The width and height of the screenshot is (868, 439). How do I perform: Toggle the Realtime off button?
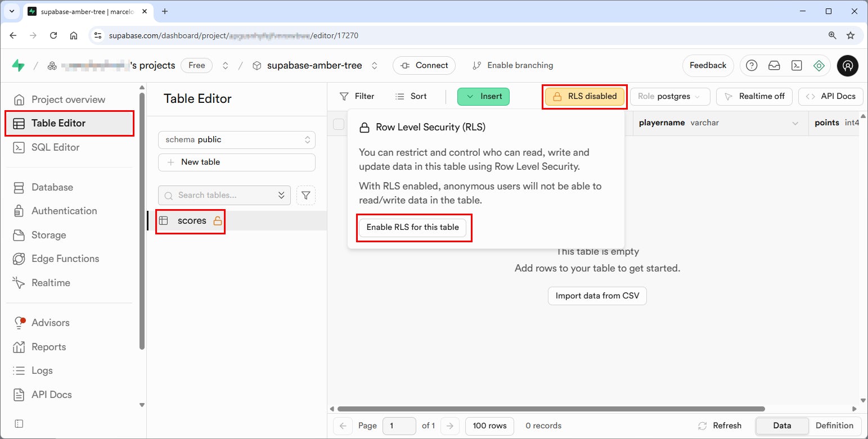coord(754,96)
